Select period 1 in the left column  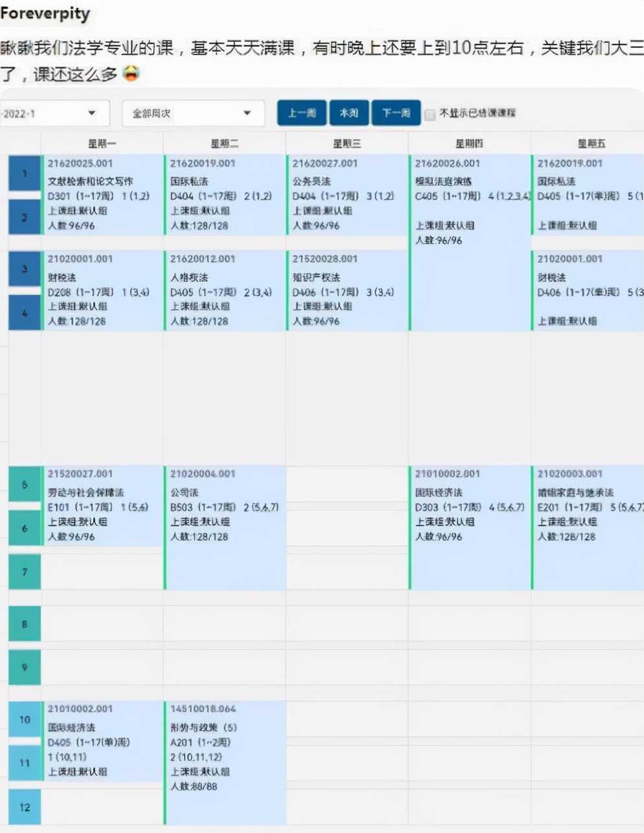coord(24,173)
